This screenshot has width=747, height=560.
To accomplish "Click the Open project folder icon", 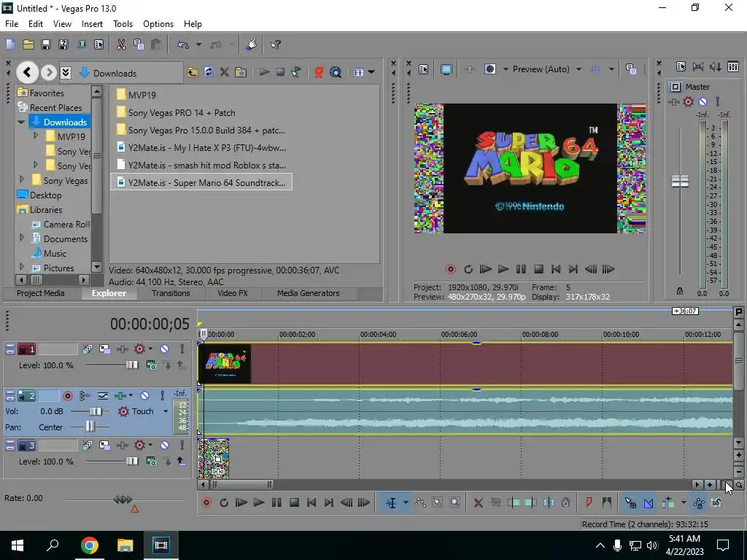I will point(28,44).
